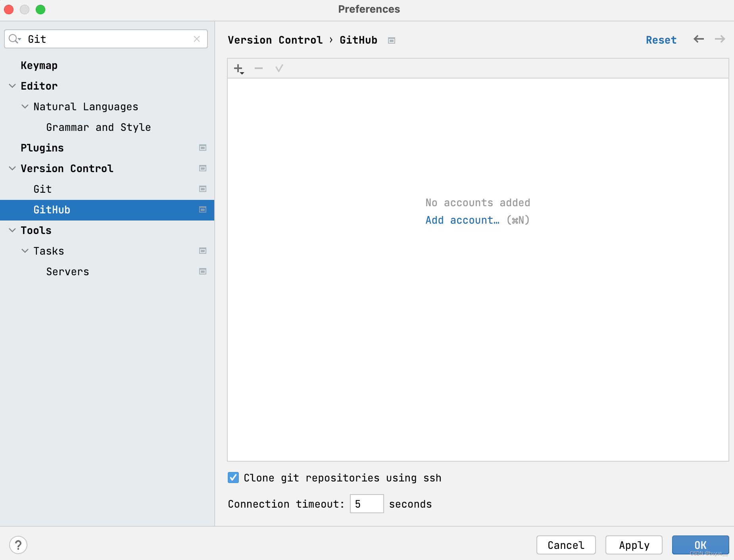Click the Version Control breadcrumb
Image resolution: width=734 pixels, height=560 pixels.
coord(275,40)
